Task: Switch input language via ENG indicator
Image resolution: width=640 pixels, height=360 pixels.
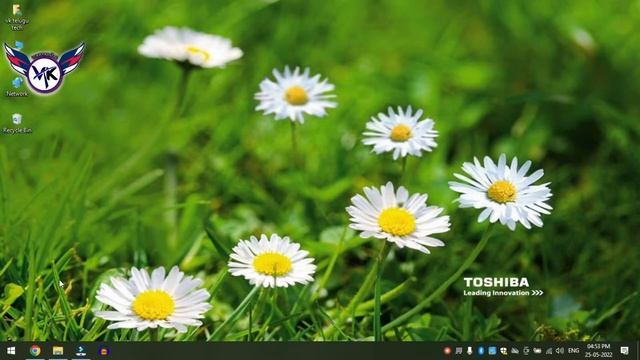Action: (573, 351)
